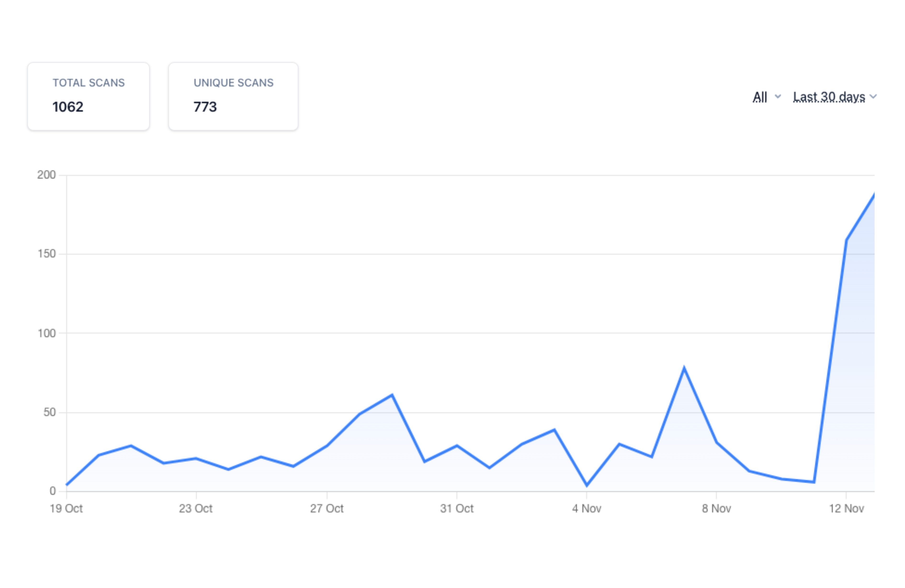
Task: Select the Unique Scans card
Action: click(x=233, y=96)
